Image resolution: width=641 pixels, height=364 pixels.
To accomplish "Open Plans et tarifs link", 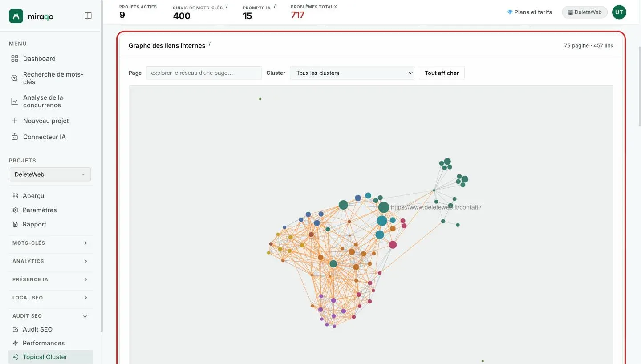I will 529,12.
